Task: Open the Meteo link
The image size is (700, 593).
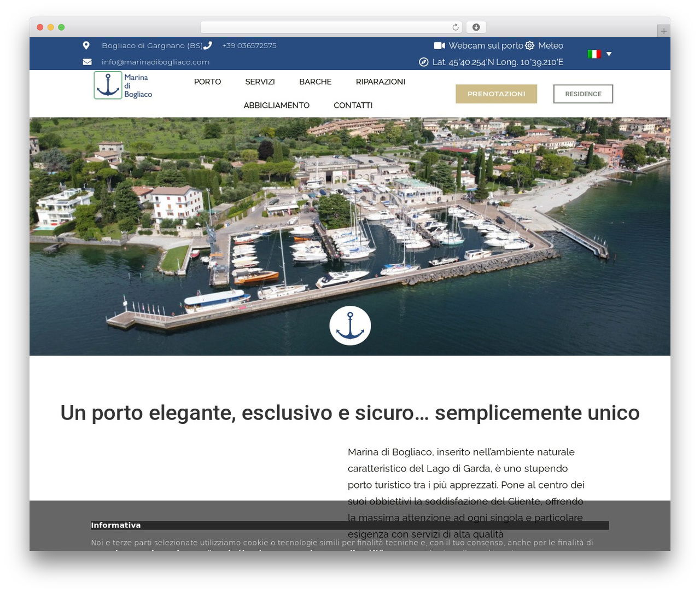Action: click(550, 45)
